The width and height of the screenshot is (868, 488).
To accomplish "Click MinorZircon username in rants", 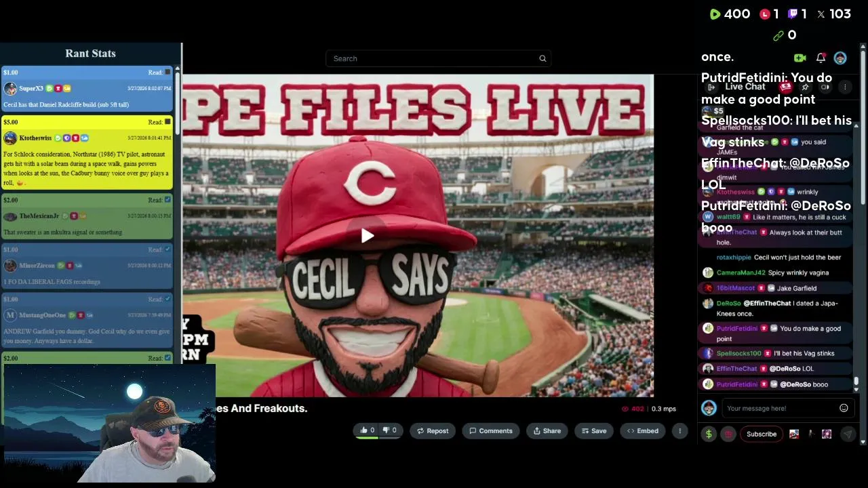I will (x=37, y=266).
